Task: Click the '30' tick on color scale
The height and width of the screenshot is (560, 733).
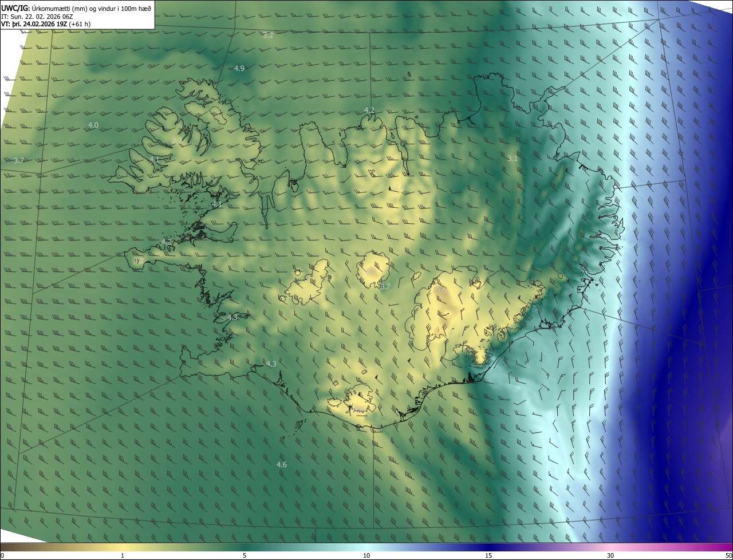Action: pyautogui.click(x=610, y=555)
